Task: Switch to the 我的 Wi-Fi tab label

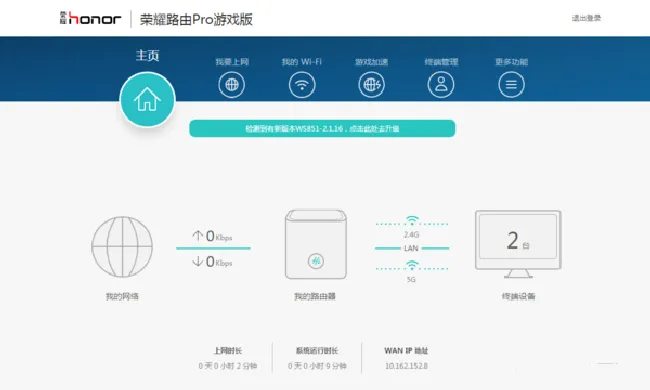Action: point(302,62)
